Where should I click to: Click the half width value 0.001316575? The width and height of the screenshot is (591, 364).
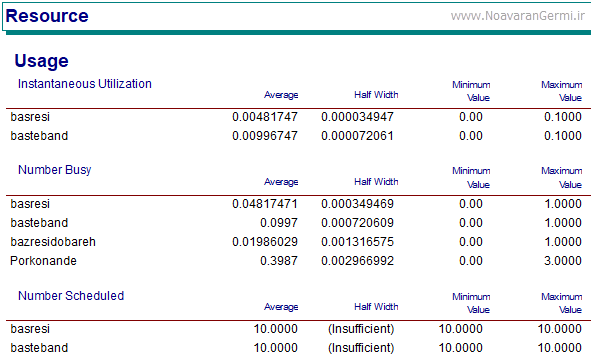pyautogui.click(x=357, y=242)
